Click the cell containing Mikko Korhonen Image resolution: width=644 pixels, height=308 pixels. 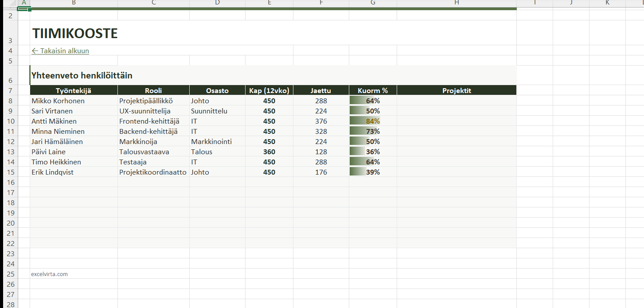[58, 101]
